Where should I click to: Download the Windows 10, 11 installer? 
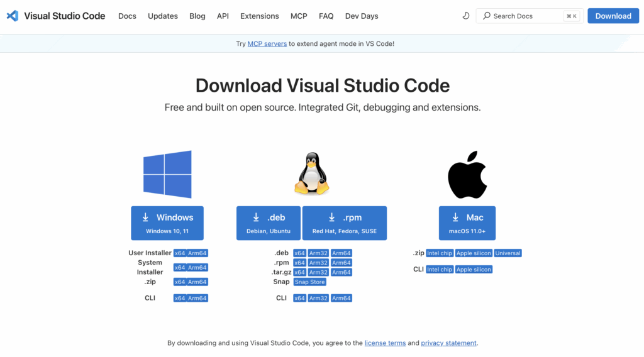[x=167, y=223]
